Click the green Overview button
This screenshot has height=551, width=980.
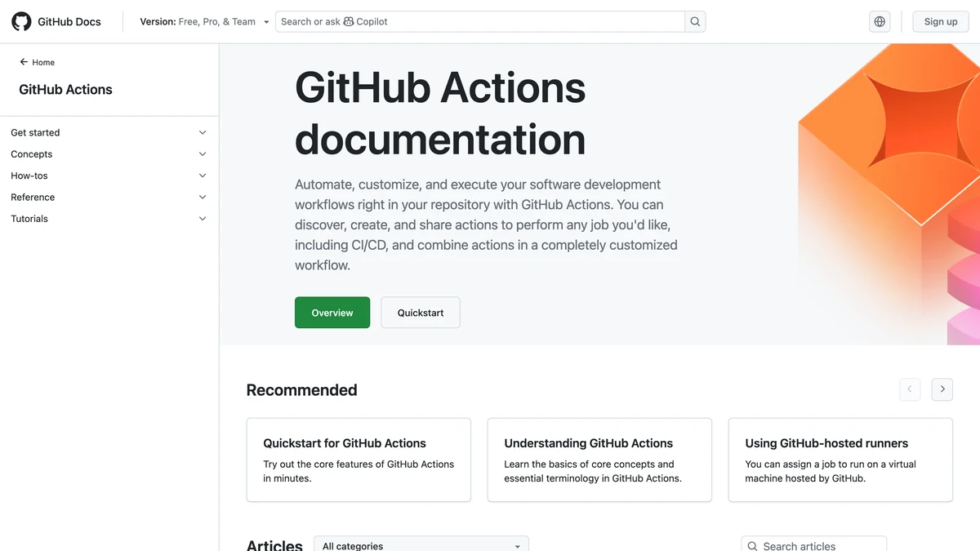(x=332, y=313)
